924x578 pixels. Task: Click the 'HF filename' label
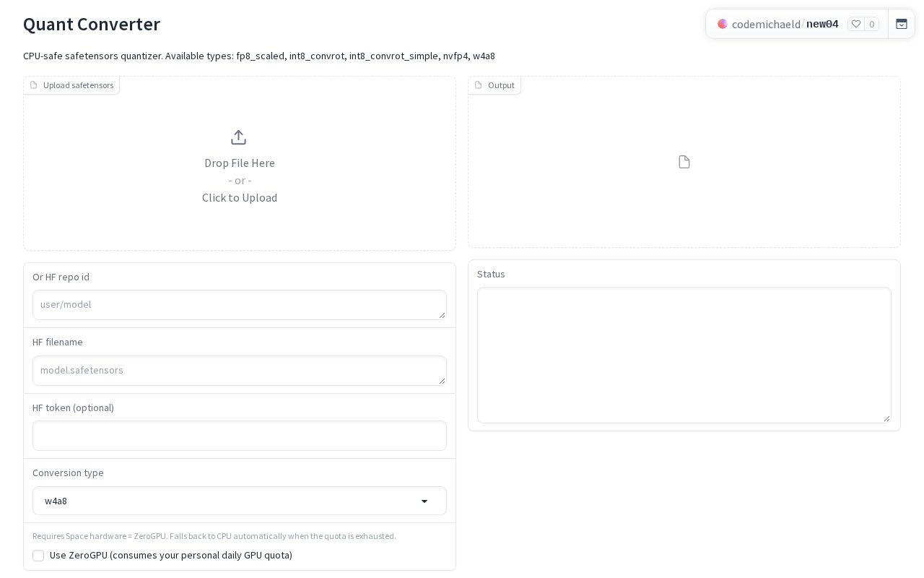click(x=58, y=342)
